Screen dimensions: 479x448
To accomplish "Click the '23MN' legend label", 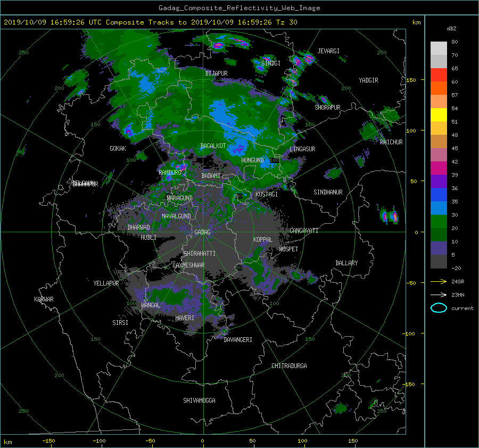I will tap(458, 295).
